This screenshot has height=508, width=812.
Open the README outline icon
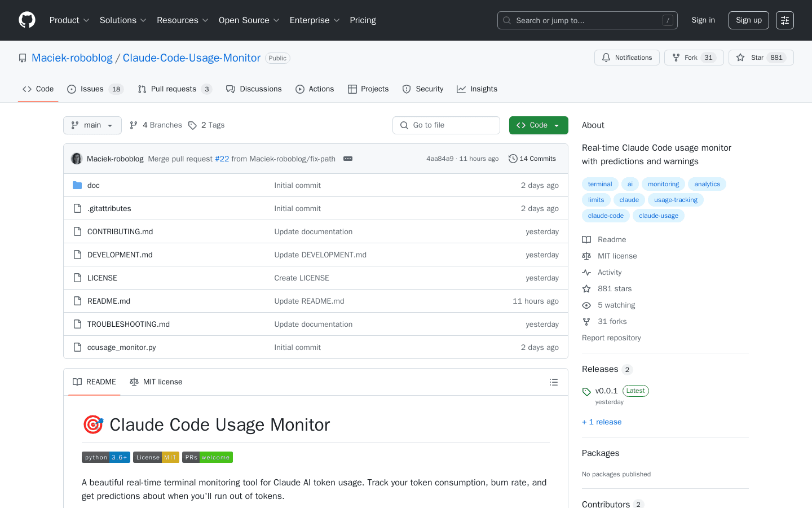(554, 382)
